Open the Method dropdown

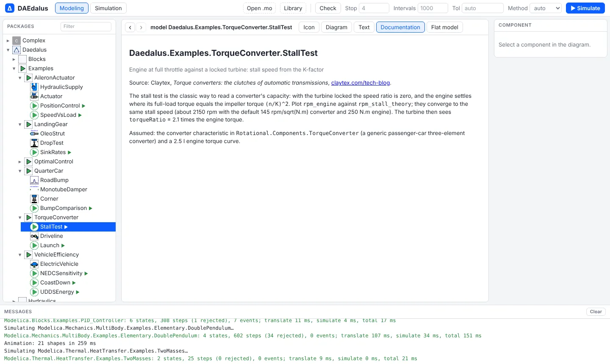(546, 8)
